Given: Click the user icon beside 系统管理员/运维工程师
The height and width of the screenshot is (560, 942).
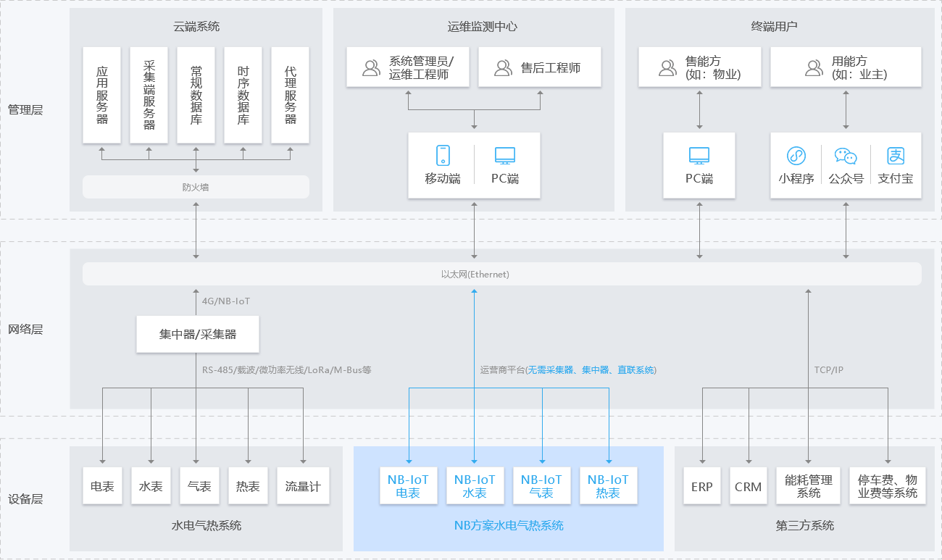Looking at the screenshot, I should (x=371, y=68).
